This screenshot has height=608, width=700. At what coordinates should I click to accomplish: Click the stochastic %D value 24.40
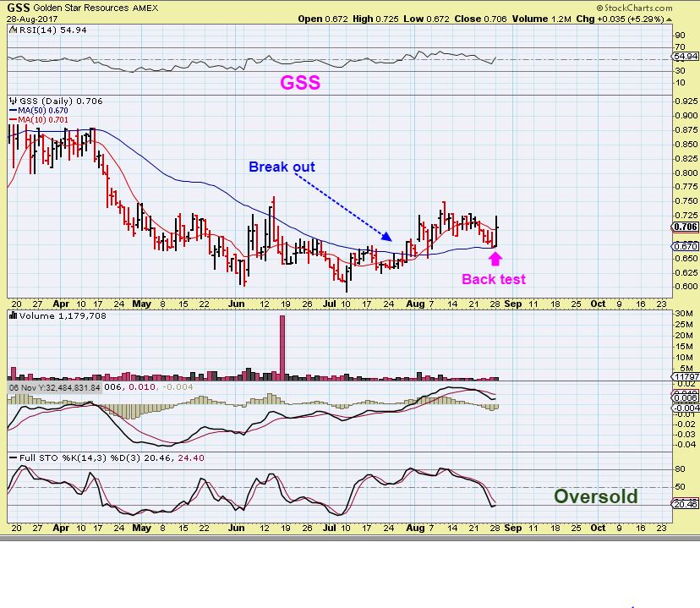(x=190, y=458)
